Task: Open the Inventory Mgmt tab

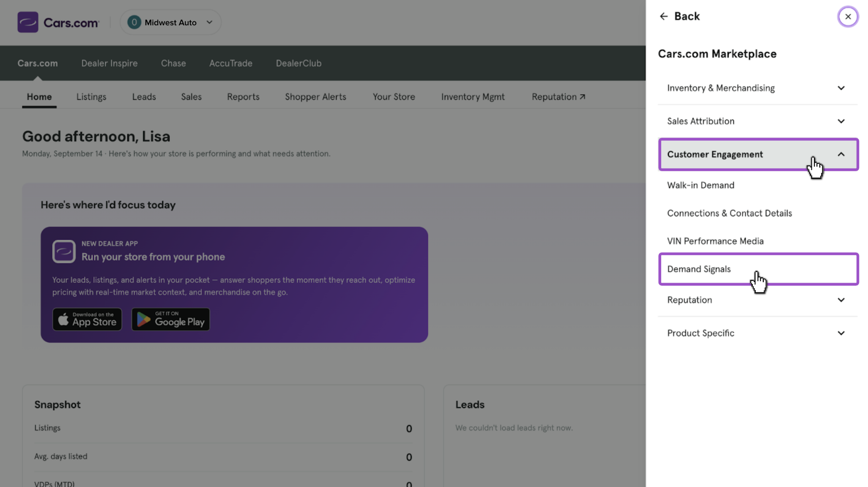Action: (473, 97)
